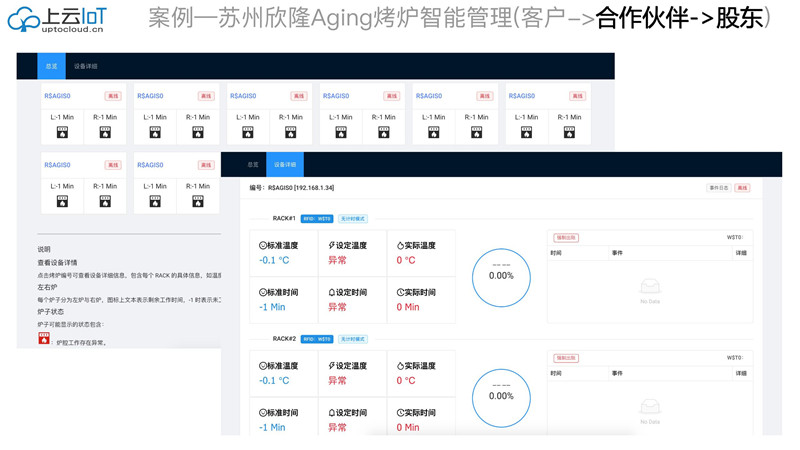Click RACK#1 设定温度 lightning icon

pos(332,245)
